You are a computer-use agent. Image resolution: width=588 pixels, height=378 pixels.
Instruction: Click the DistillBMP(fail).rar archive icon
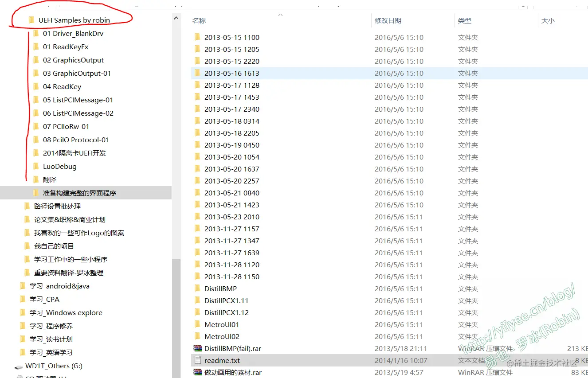(x=198, y=349)
